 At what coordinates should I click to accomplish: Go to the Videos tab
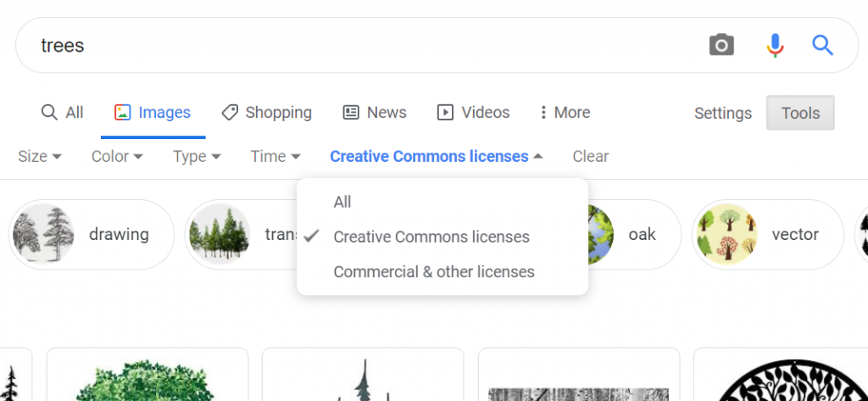[473, 113]
